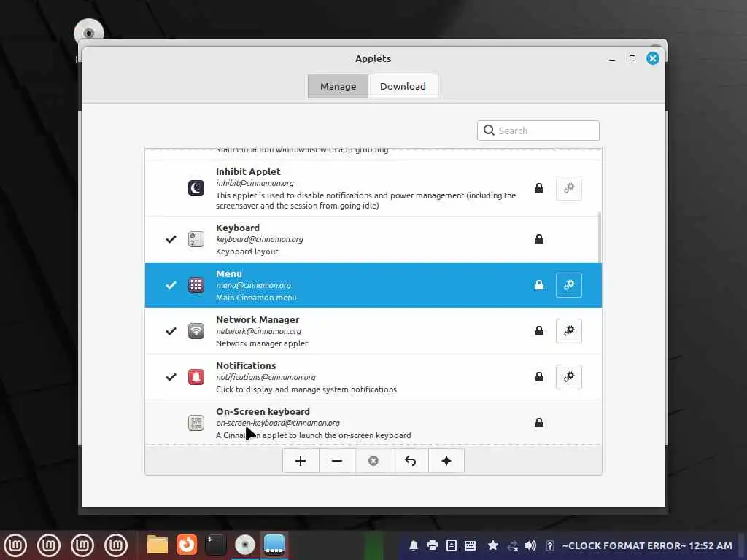Viewport: 747px width, 560px height.
Task: Click removable drives tray icon
Action: click(452, 545)
